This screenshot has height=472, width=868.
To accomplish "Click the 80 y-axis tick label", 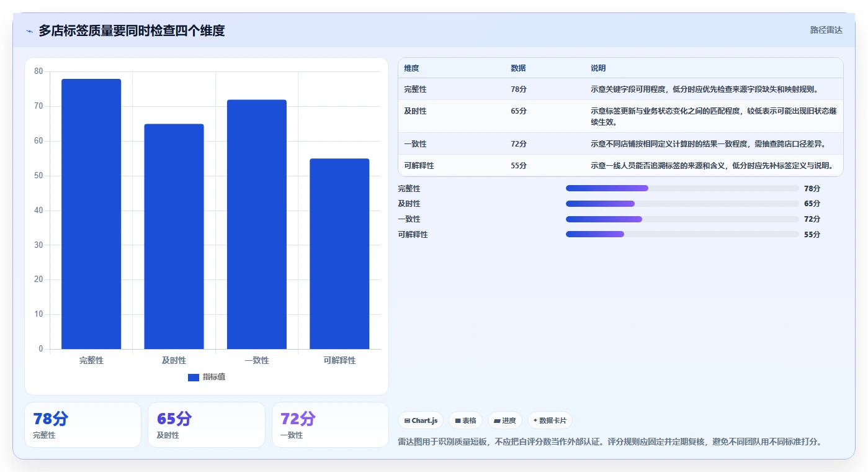I will 38,71.
